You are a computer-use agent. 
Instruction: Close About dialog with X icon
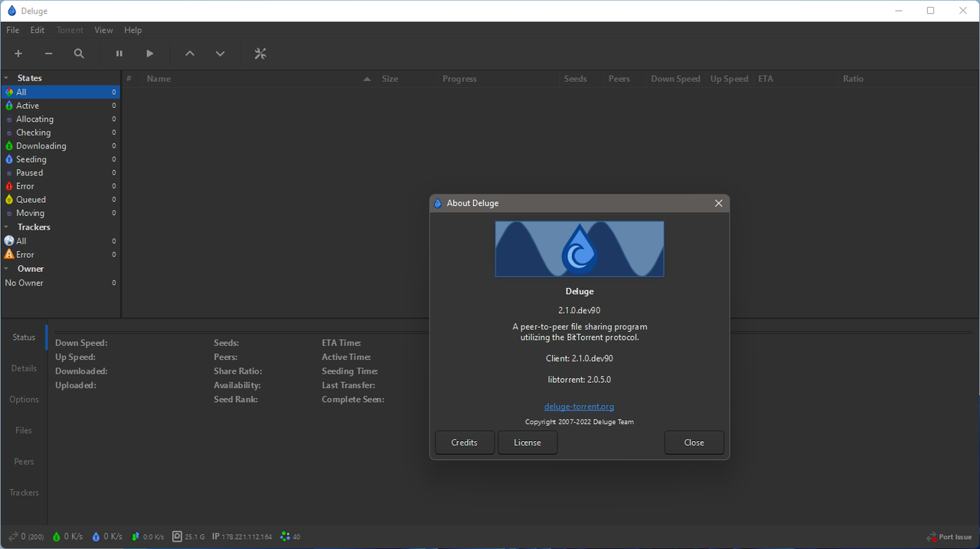(718, 203)
